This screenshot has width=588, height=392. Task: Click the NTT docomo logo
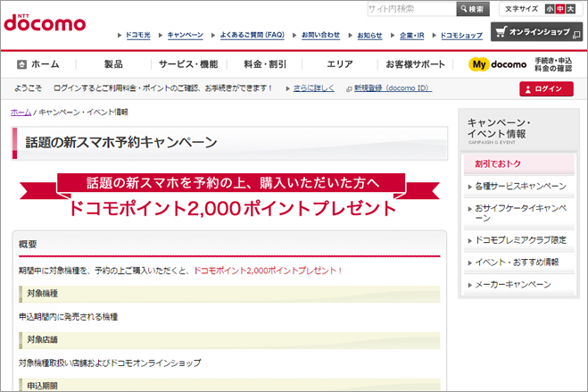tap(45, 23)
